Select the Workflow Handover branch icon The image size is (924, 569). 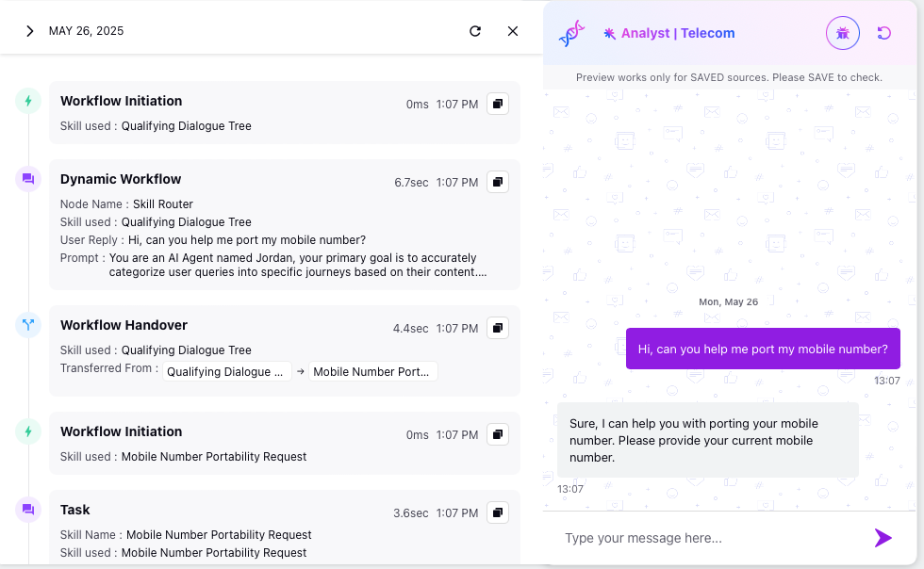coord(28,325)
